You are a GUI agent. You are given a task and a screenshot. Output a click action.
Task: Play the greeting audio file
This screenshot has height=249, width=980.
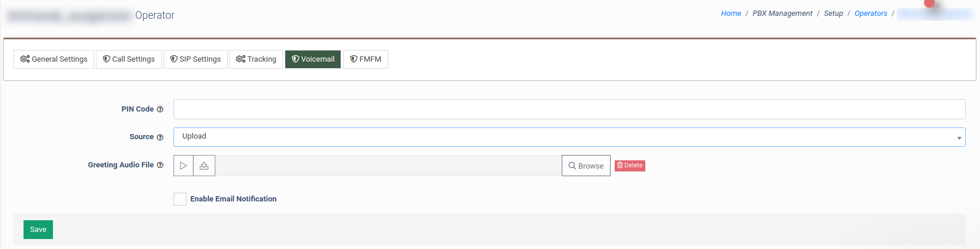(184, 166)
